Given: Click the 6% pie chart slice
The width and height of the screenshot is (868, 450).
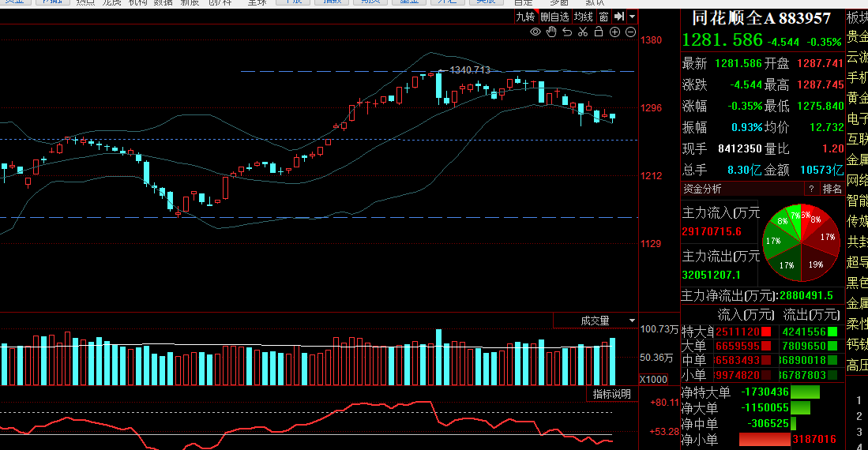Looking at the screenshot, I should pos(806,215).
